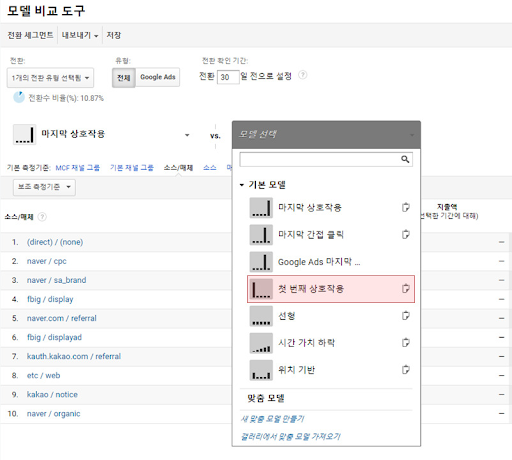Click the copy icon for 선형 model

point(405,315)
